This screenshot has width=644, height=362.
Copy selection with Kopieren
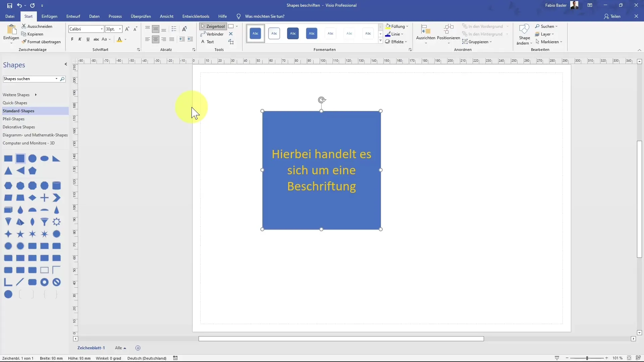[32, 34]
